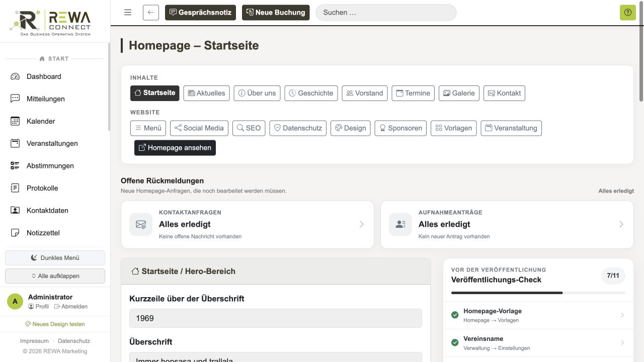Click the Abmelden logout link
Screen dimensions: 644x362
(71, 307)
